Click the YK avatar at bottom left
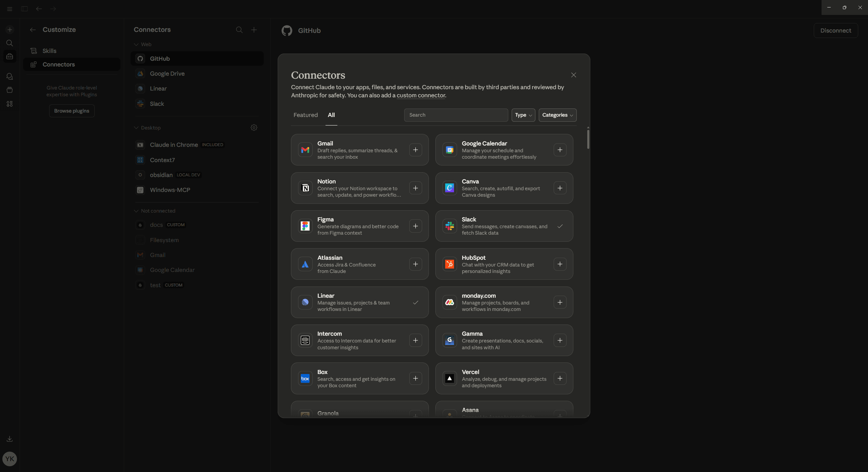The height and width of the screenshot is (472, 868). (9, 459)
